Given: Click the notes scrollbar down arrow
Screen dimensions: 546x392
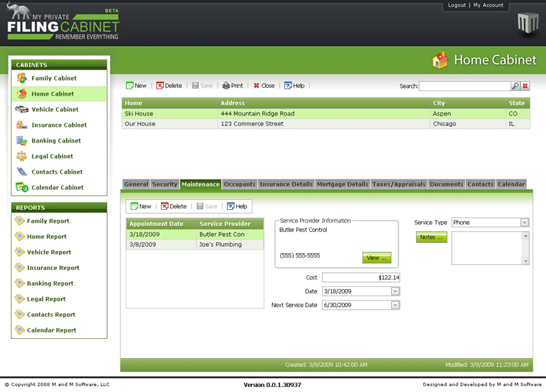Looking at the screenshot, I should [525, 261].
